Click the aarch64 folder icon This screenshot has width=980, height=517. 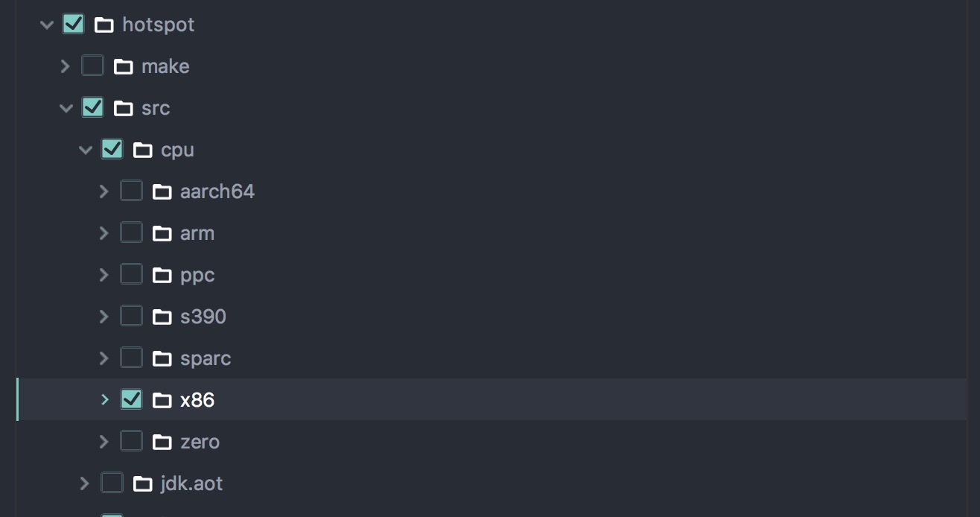click(x=162, y=192)
